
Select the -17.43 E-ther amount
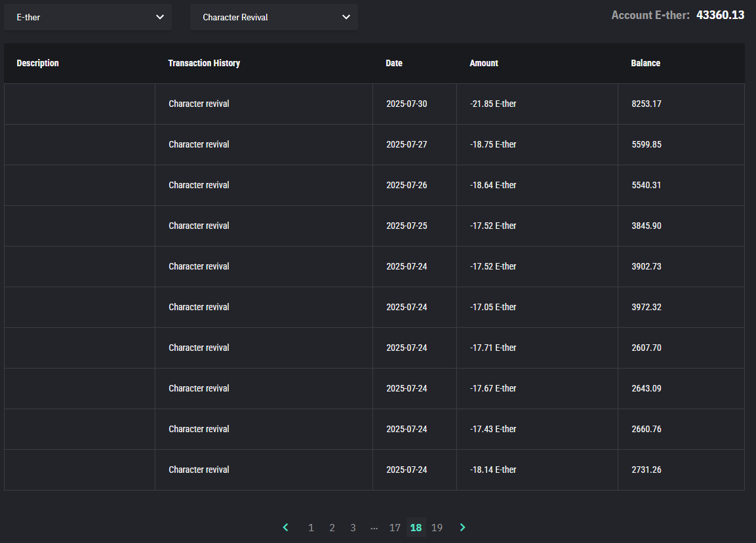[493, 429]
